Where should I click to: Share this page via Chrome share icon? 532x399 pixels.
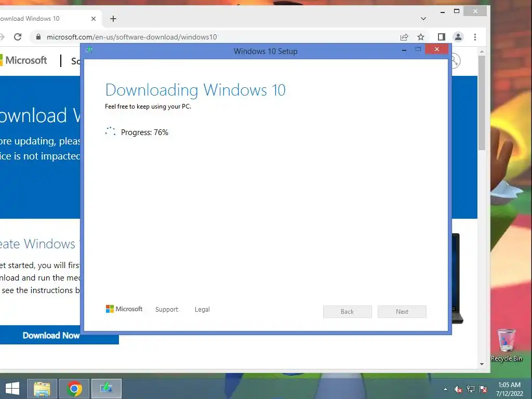click(404, 37)
